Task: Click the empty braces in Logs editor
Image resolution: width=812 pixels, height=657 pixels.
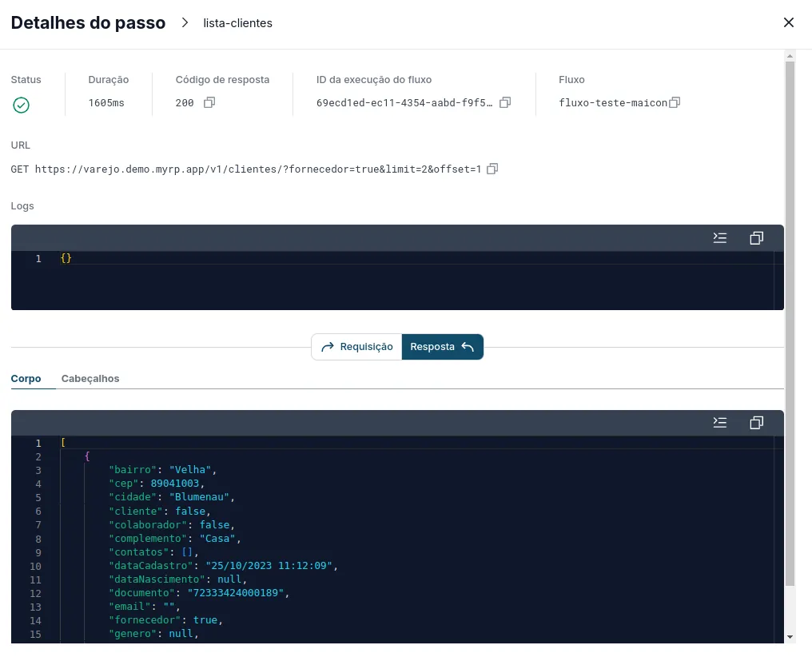Action: click(x=66, y=258)
